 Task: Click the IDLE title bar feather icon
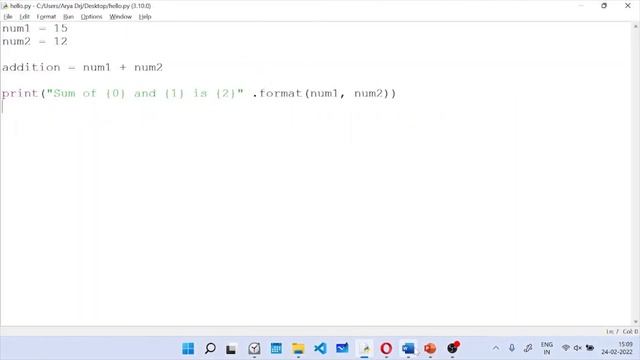tap(5, 6)
